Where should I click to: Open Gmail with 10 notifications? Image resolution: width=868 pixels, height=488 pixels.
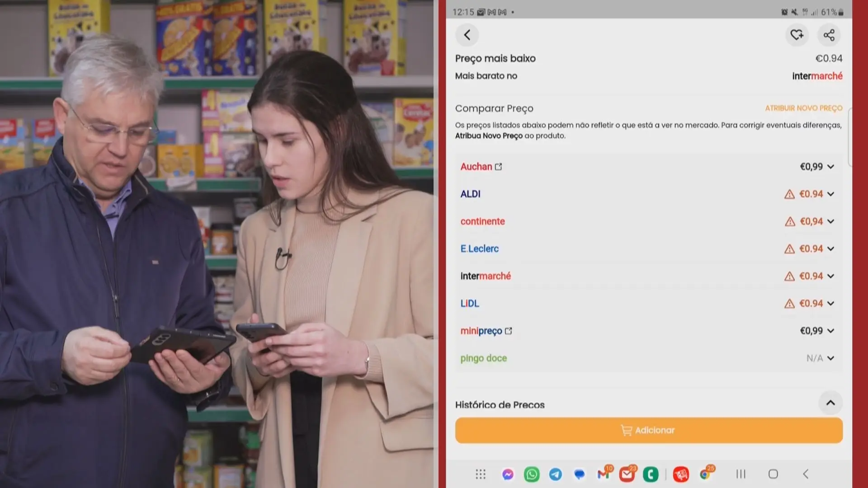604,474
